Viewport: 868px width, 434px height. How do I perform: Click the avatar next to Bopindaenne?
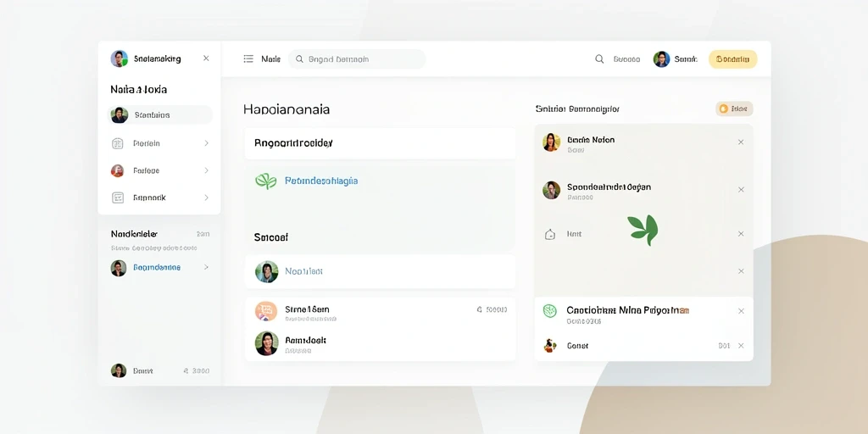tap(119, 268)
